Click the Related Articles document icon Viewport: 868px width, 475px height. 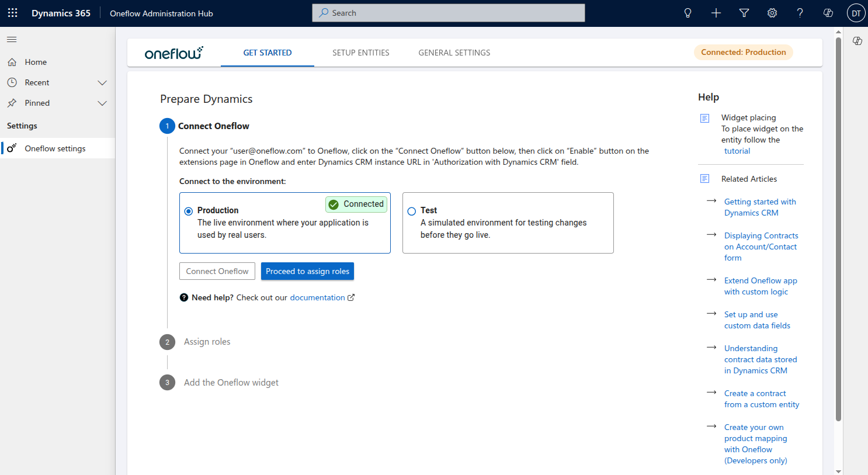click(705, 179)
